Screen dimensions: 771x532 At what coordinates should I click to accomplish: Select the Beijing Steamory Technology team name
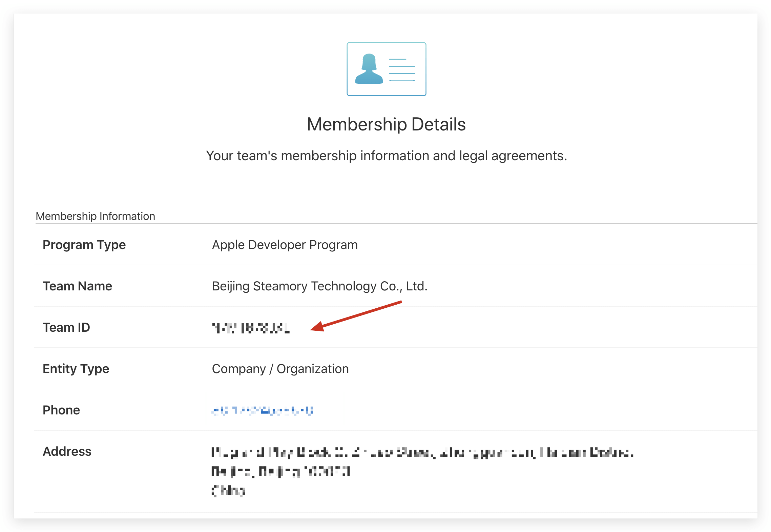(319, 286)
